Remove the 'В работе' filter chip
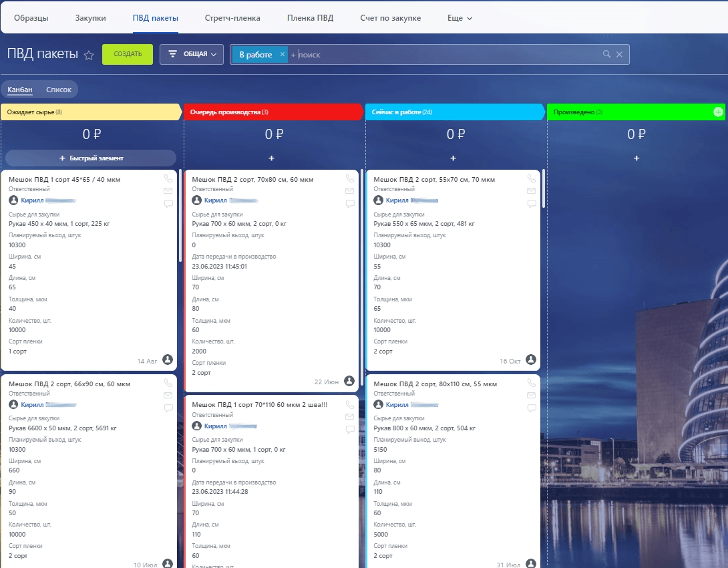Screen dimensions: 728x568 [283, 54]
